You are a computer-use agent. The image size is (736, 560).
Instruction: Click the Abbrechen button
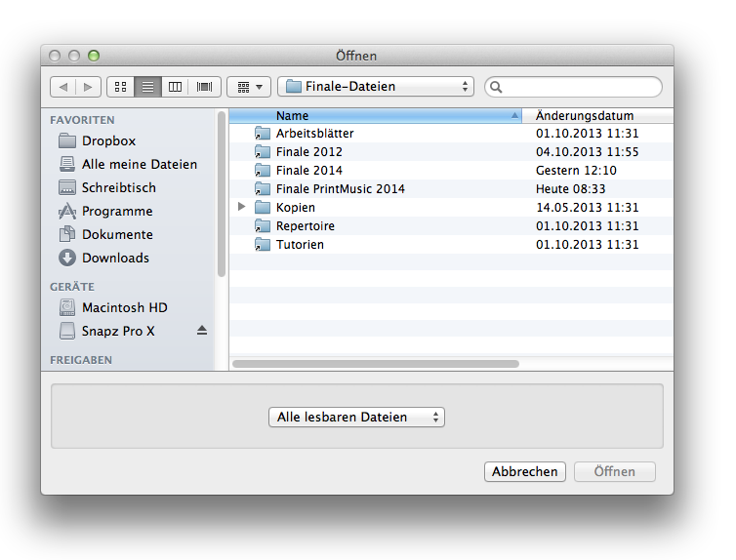[x=525, y=472]
